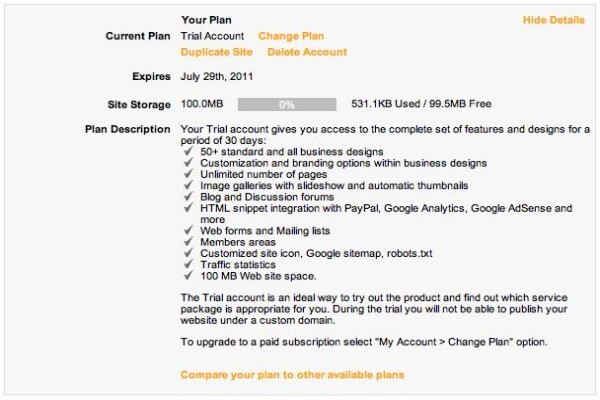Click checkmark beside Members areas
Image resolution: width=600 pixels, height=400 pixels.
click(x=188, y=241)
